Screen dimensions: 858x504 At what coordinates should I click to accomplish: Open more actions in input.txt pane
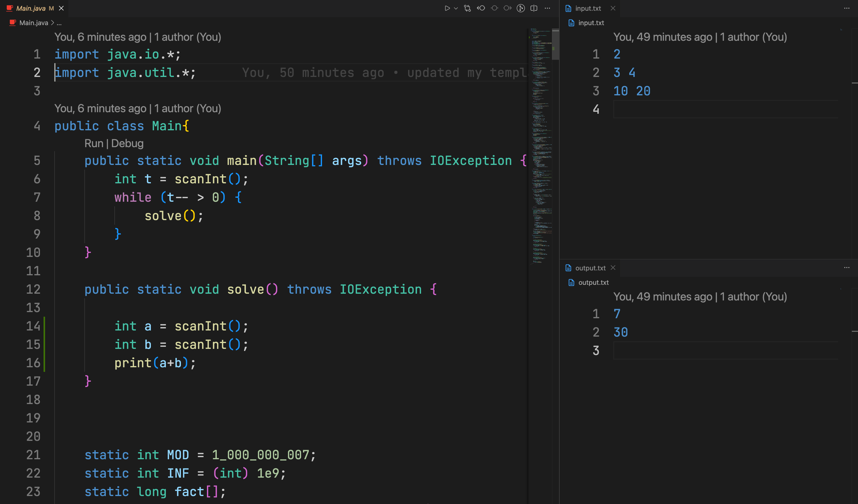847,8
